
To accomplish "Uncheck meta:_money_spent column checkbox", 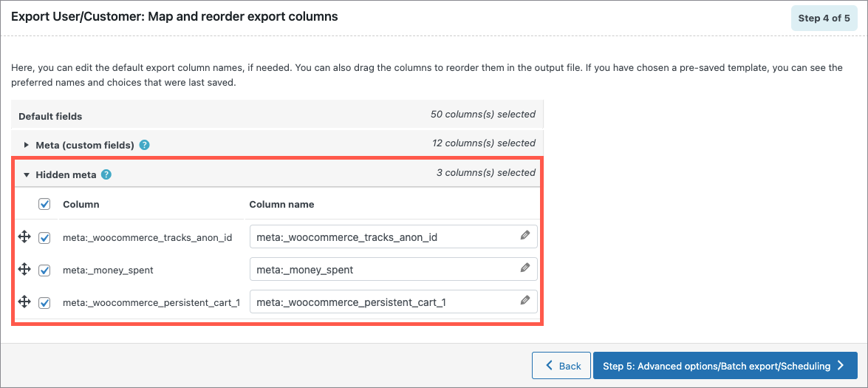I will [x=44, y=270].
